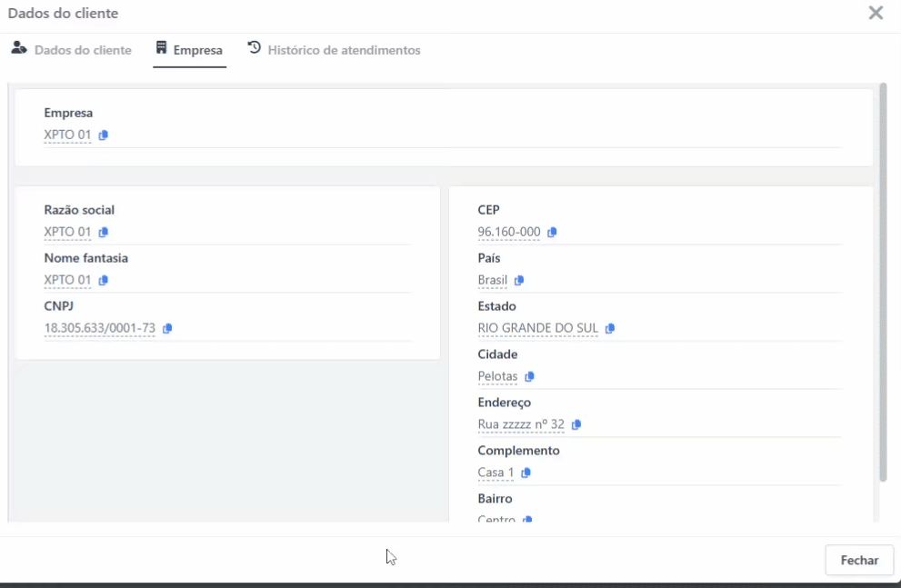
Task: Switch to the Dados do cliente tab
Action: click(x=72, y=50)
